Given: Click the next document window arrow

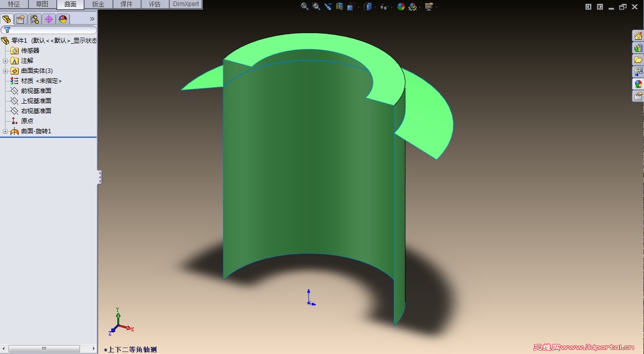Looking at the screenshot, I should tap(600, 7).
